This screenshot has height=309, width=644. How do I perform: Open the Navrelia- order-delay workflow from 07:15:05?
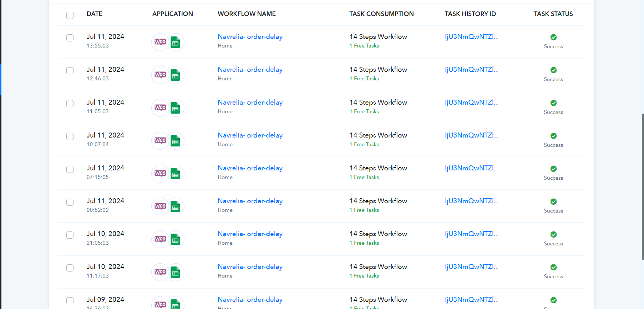(x=250, y=168)
